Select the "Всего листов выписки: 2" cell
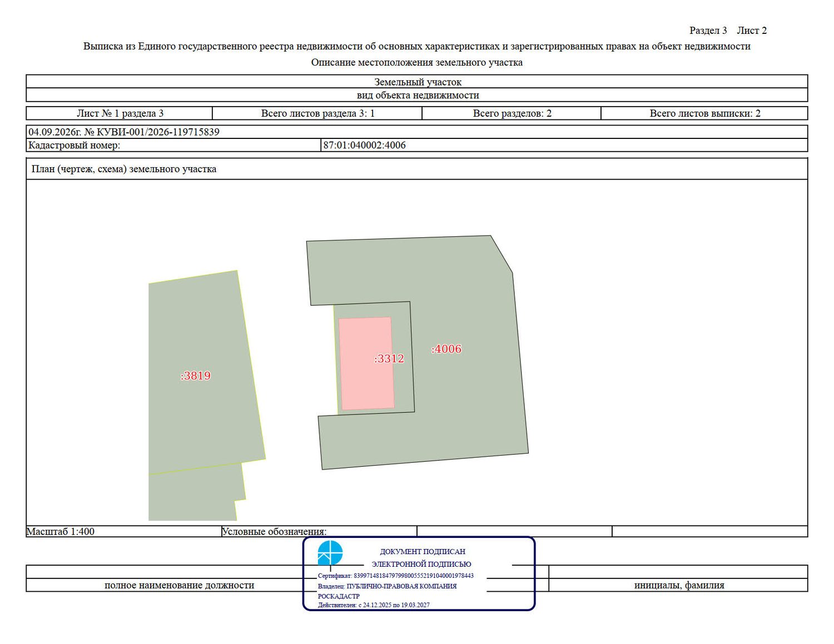The width and height of the screenshot is (834, 644). click(x=704, y=113)
